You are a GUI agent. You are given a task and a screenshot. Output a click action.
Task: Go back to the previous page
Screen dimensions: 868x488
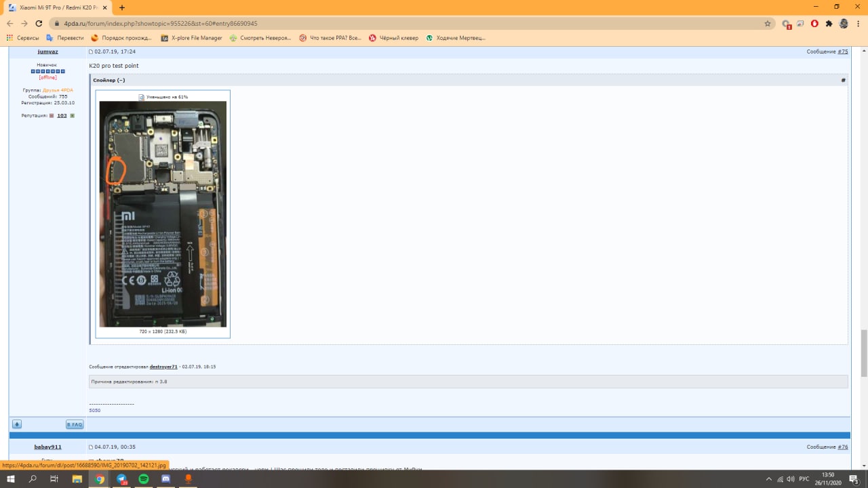9,23
